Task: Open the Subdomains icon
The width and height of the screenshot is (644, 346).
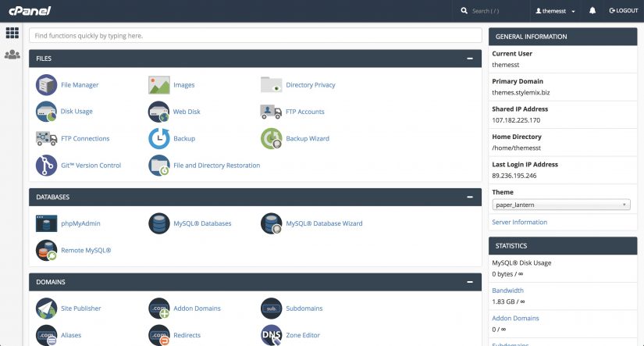Action: tap(271, 309)
